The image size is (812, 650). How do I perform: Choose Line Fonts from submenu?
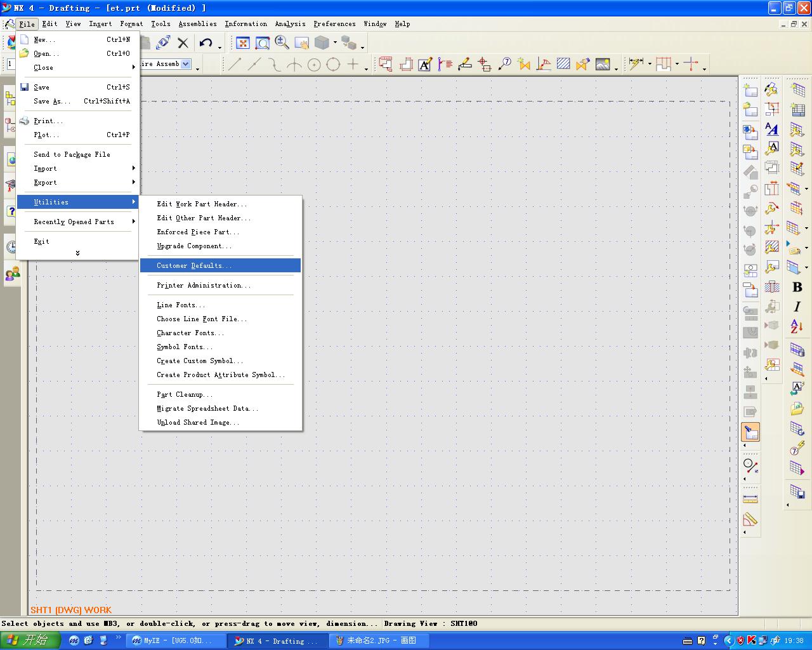click(221, 305)
